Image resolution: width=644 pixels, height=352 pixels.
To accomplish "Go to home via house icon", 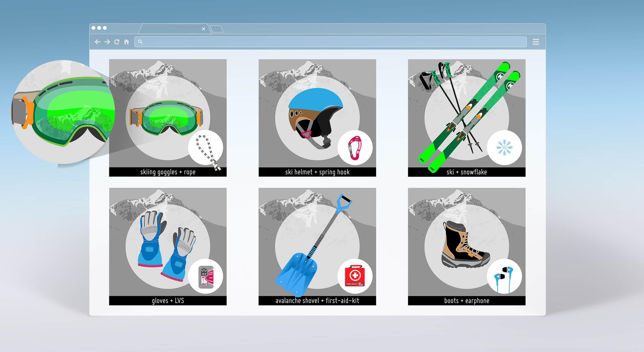I will pos(127,42).
